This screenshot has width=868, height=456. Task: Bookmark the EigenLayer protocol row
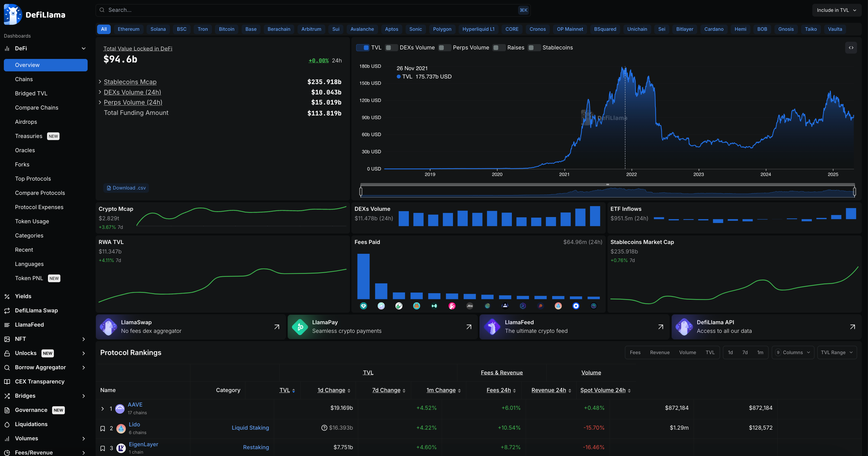point(103,448)
